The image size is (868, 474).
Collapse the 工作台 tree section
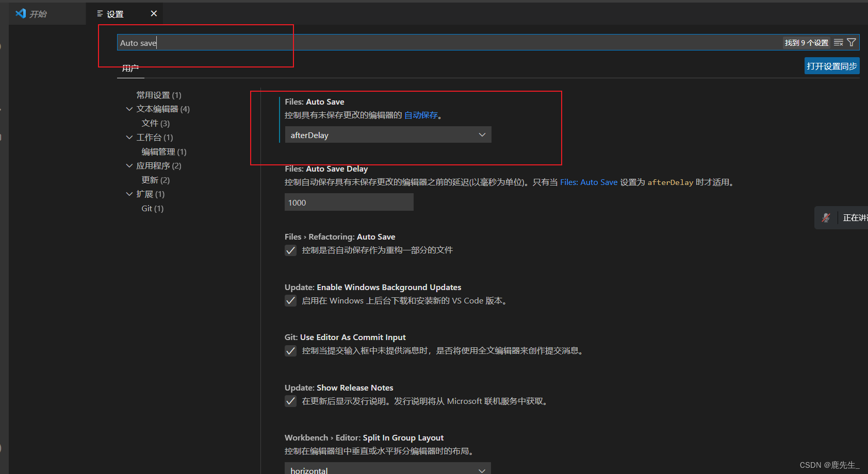(x=129, y=138)
